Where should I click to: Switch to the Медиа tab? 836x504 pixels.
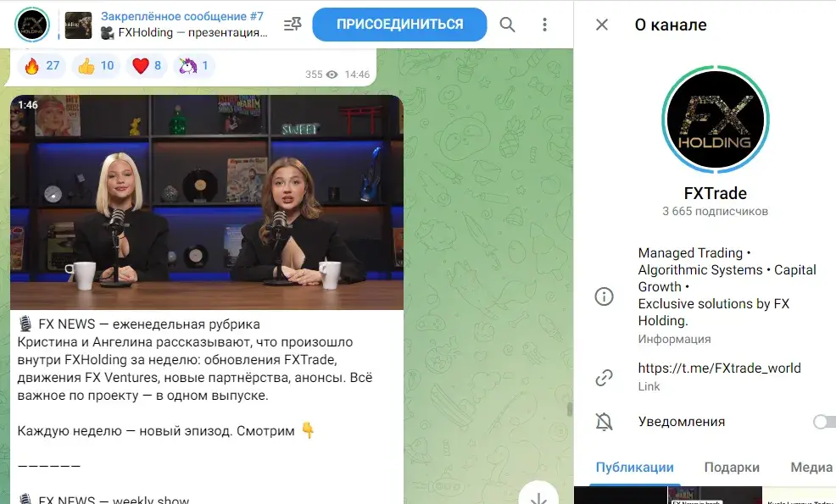click(811, 468)
